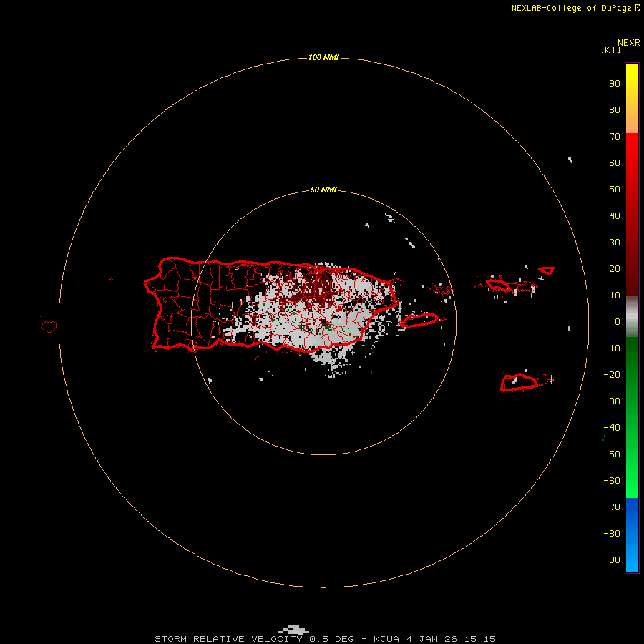Viewport: 644px width, 644px height.
Task: Click the 4 JAN 26 date text
Action: coord(431,639)
